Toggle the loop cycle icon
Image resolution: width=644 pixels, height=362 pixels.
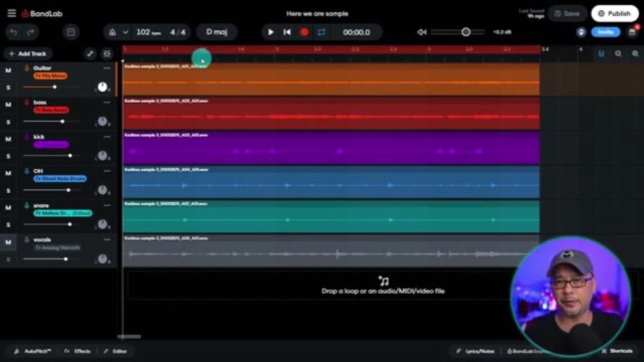pos(321,32)
